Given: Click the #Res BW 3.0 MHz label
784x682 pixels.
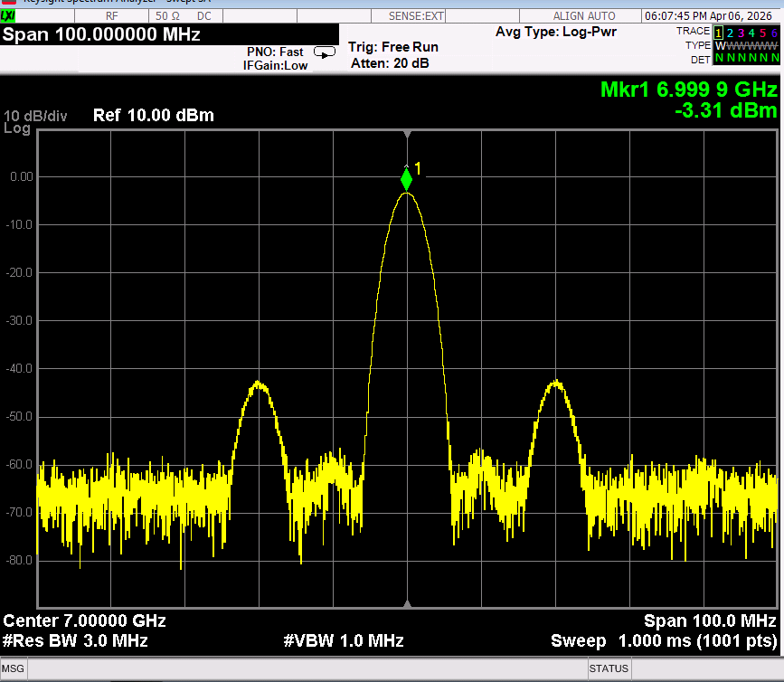Looking at the screenshot, I should tap(75, 641).
